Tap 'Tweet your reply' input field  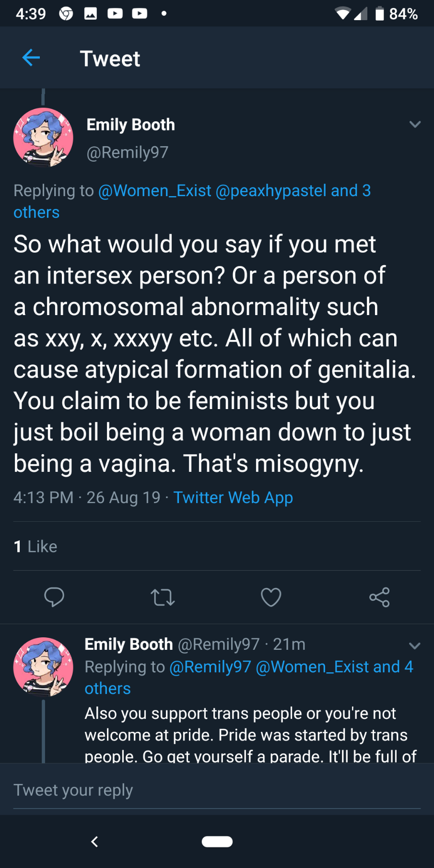point(217,790)
